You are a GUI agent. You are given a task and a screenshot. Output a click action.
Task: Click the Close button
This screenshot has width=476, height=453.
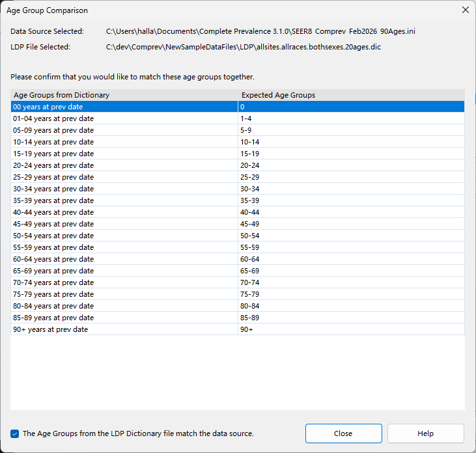[x=343, y=433]
